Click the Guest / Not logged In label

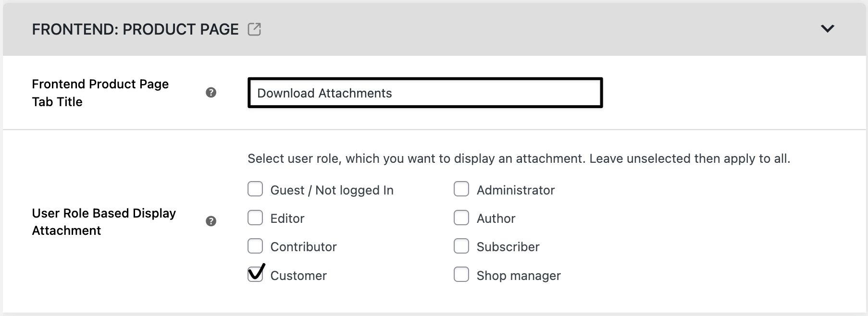(332, 190)
